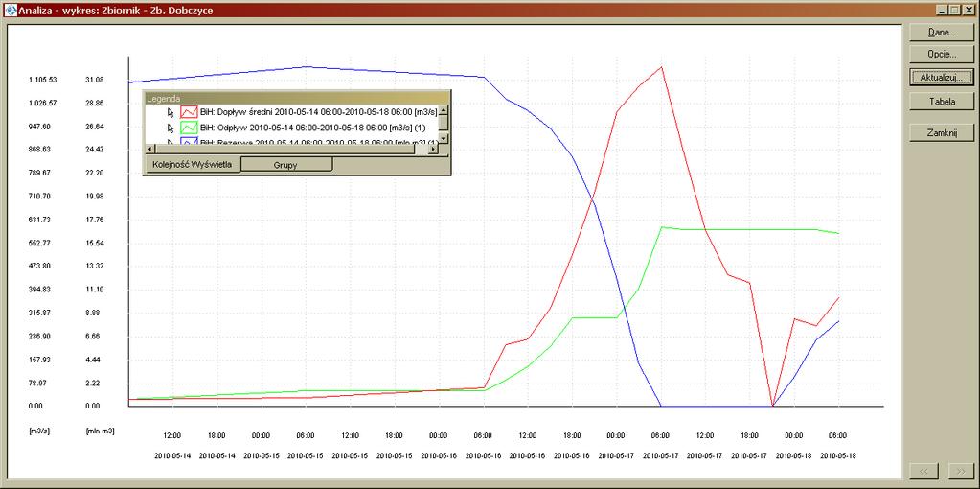The image size is (980, 489).
Task: Click legend scrollbar down arrow
Action: click(444, 139)
